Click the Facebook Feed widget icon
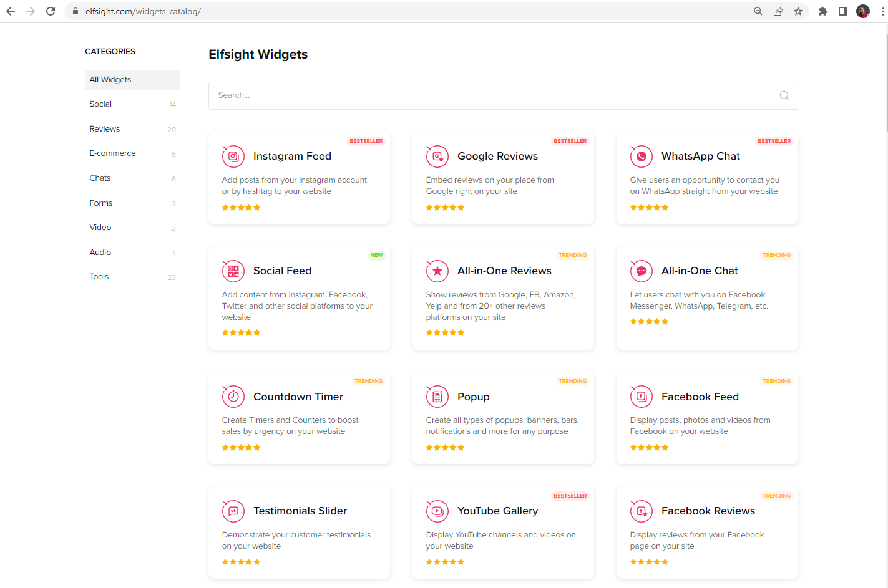 point(641,397)
